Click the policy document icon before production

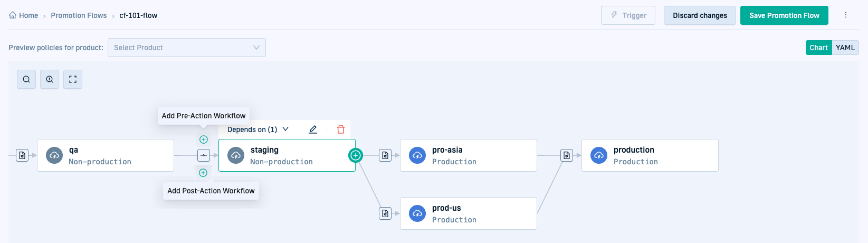(567, 155)
